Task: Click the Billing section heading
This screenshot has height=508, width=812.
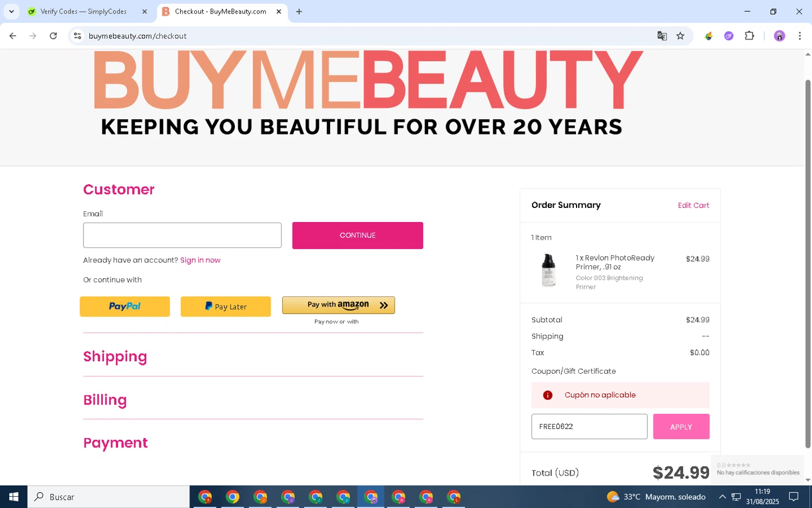Action: (x=105, y=400)
